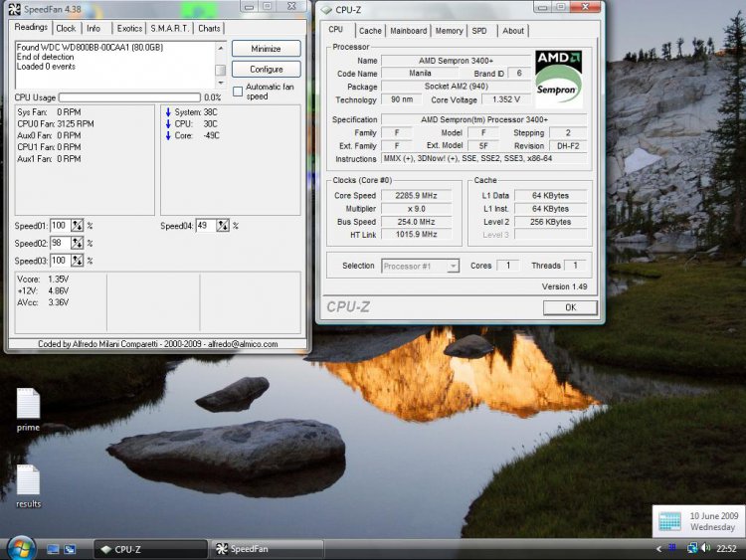Screen dimensions: 746x560
Task: Click SpeedFan taskbar button
Action: coord(268,549)
